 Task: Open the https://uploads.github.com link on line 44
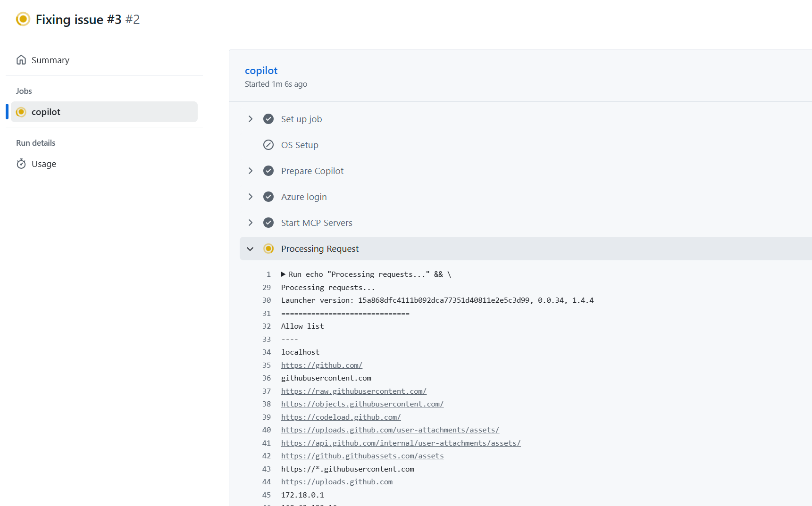tap(336, 481)
